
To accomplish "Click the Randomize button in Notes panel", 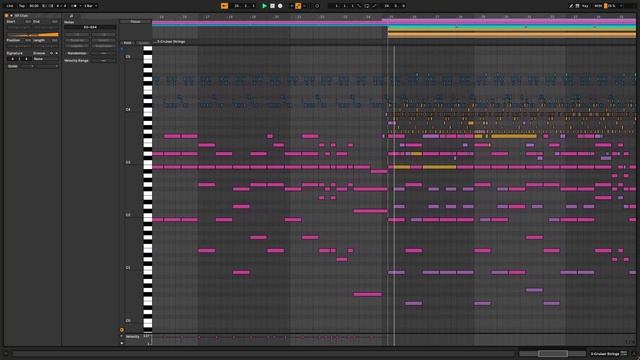I will pos(77,53).
